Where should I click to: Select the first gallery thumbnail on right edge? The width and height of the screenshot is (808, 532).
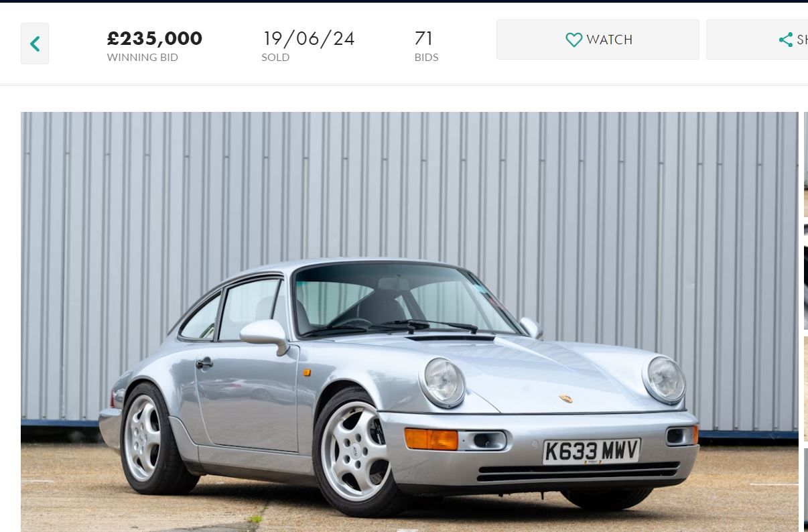pyautogui.click(x=806, y=164)
